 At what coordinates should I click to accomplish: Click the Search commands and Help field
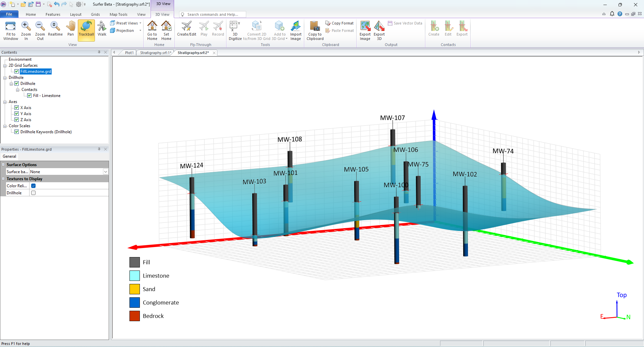pyautogui.click(x=213, y=14)
